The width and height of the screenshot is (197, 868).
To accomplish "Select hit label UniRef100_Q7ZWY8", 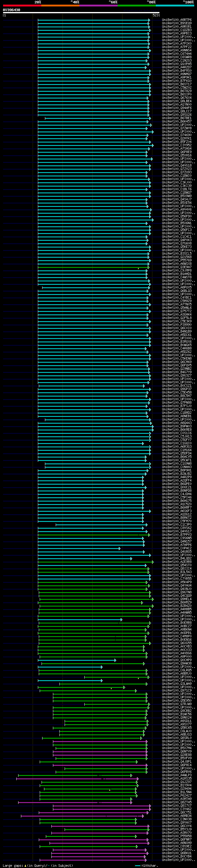I will pos(177,128).
